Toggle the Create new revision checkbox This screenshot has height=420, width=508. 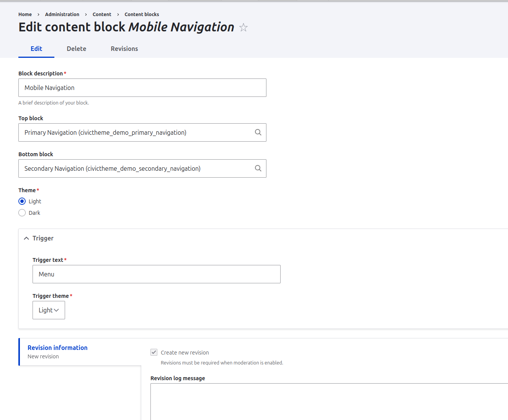click(x=154, y=352)
